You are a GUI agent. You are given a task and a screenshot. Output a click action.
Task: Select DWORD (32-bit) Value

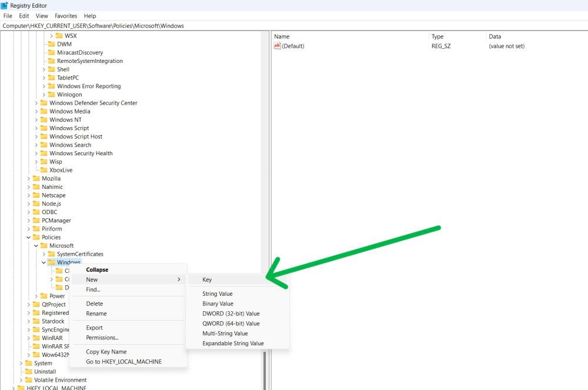tap(238, 314)
